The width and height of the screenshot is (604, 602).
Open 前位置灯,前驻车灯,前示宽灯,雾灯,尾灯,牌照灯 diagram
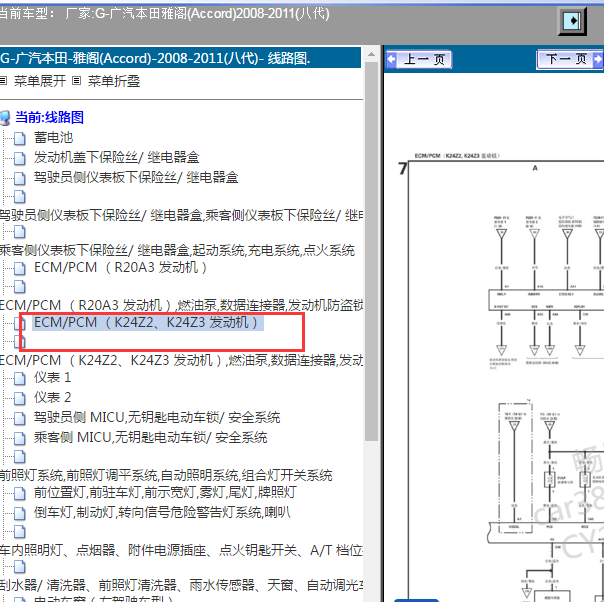coord(165,492)
